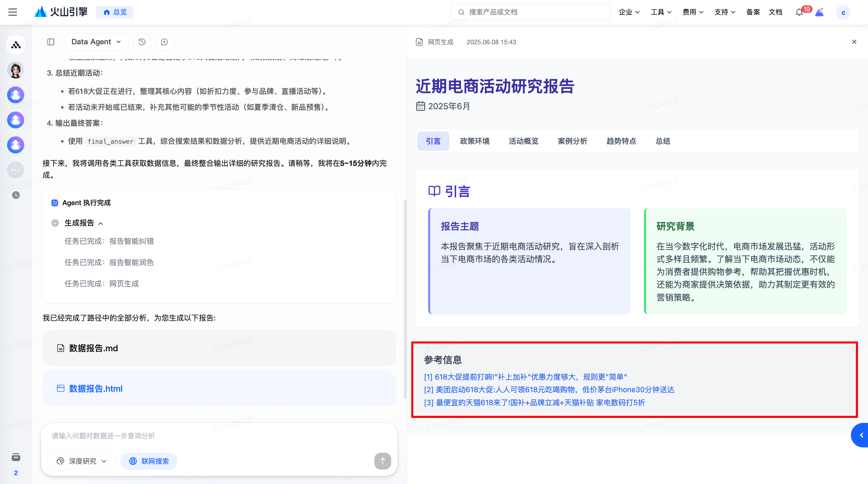Select 任务已完成：报告智能纠错 row
868x484 pixels.
pyautogui.click(x=109, y=241)
